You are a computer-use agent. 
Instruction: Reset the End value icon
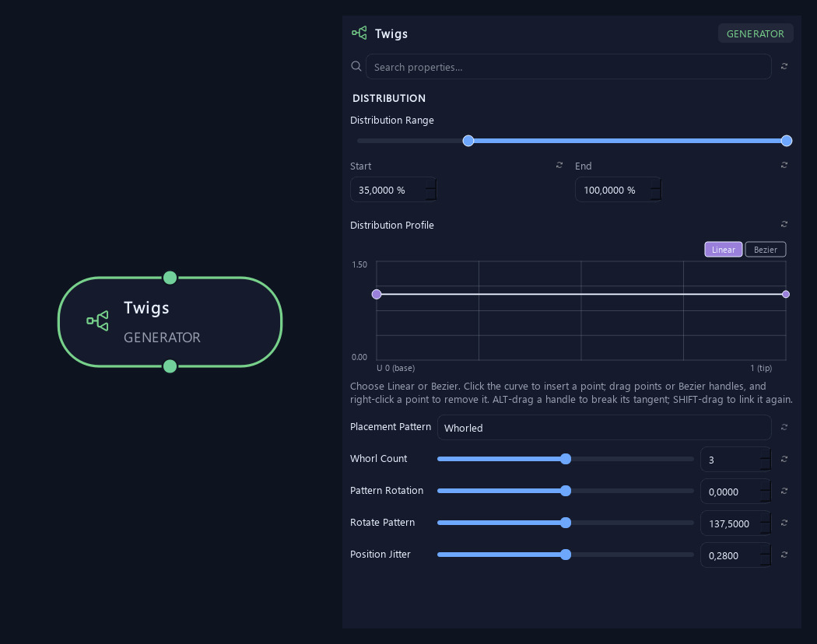pos(784,165)
